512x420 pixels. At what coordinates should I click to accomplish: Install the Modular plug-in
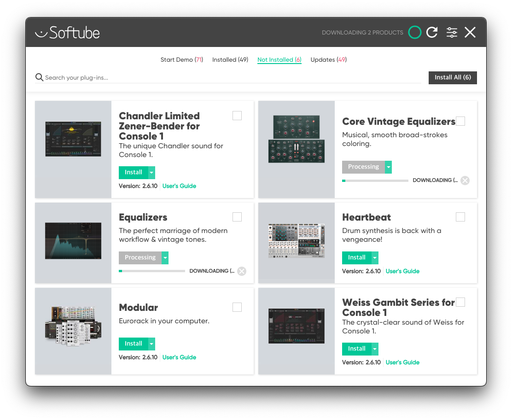point(133,344)
